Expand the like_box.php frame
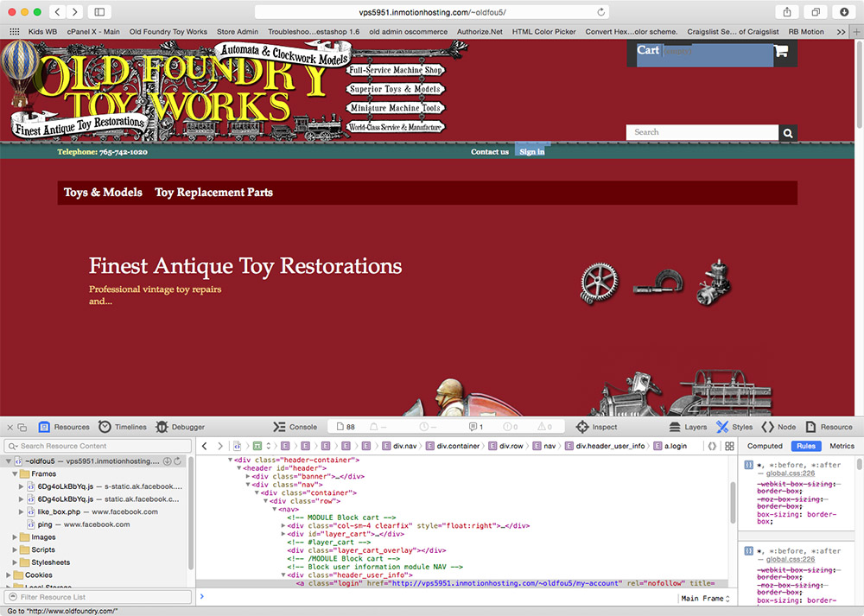 (21, 511)
